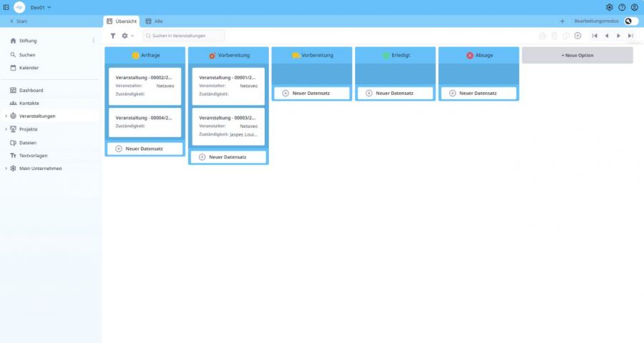Screen dimensions: 644x343
Task: Open the user account icon
Action: coord(635,7)
